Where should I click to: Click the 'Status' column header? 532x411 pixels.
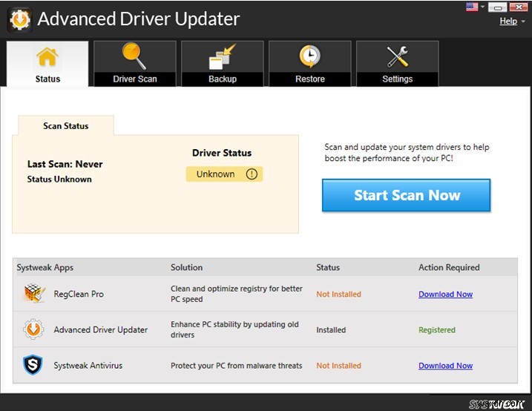(328, 268)
